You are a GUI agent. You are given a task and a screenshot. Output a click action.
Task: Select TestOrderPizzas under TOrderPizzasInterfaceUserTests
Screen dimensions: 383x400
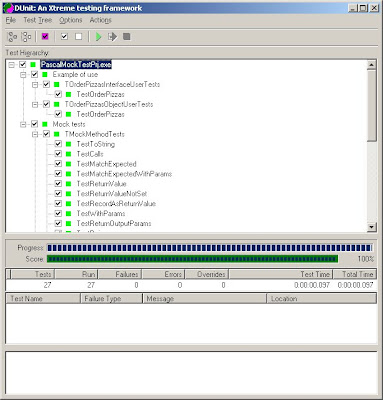tap(100, 94)
